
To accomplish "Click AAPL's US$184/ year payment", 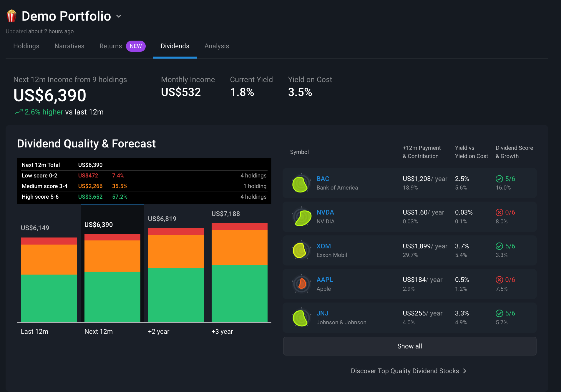I will 423,280.
